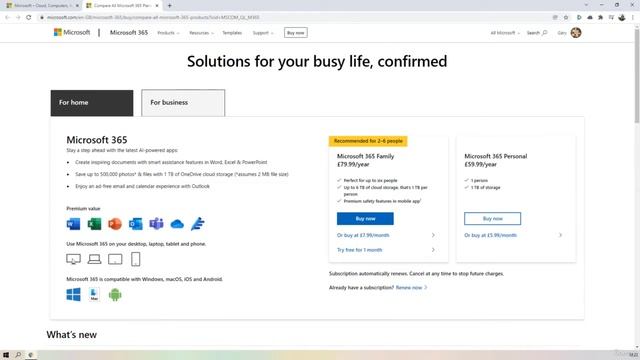Screen dimensions: 640x360
Task: Click the tablet device icon
Action: coord(115,259)
